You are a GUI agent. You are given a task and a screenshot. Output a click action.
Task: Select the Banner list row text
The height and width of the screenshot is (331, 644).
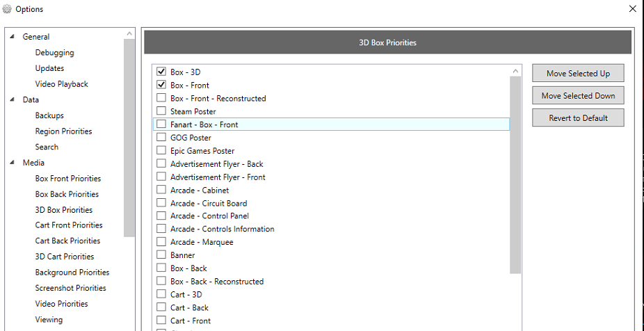pyautogui.click(x=182, y=255)
